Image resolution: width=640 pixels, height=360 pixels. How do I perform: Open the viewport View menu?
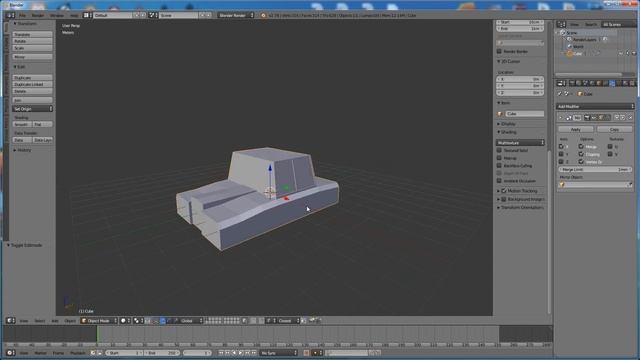click(x=24, y=321)
